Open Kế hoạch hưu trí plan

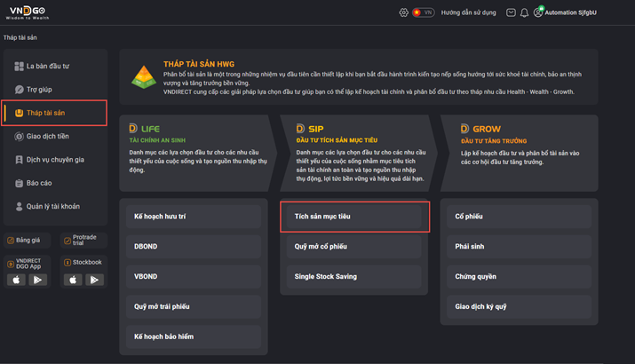[194, 217]
